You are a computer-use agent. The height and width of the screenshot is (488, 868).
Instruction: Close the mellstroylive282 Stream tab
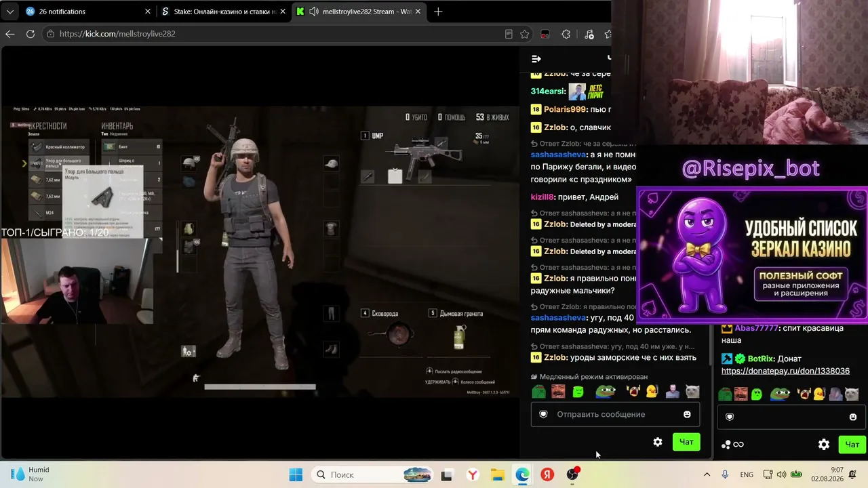pos(419,12)
